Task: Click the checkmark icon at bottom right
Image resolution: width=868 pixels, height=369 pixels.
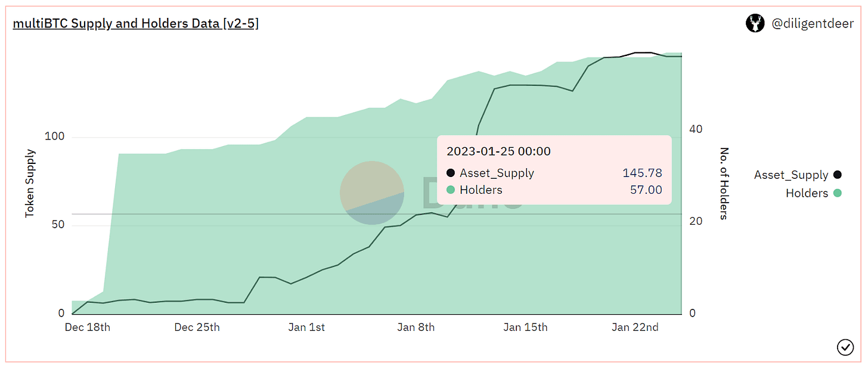Action: [x=845, y=347]
